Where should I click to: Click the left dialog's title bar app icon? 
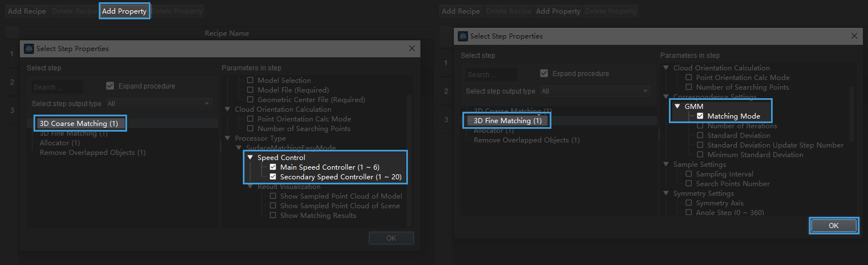point(29,49)
